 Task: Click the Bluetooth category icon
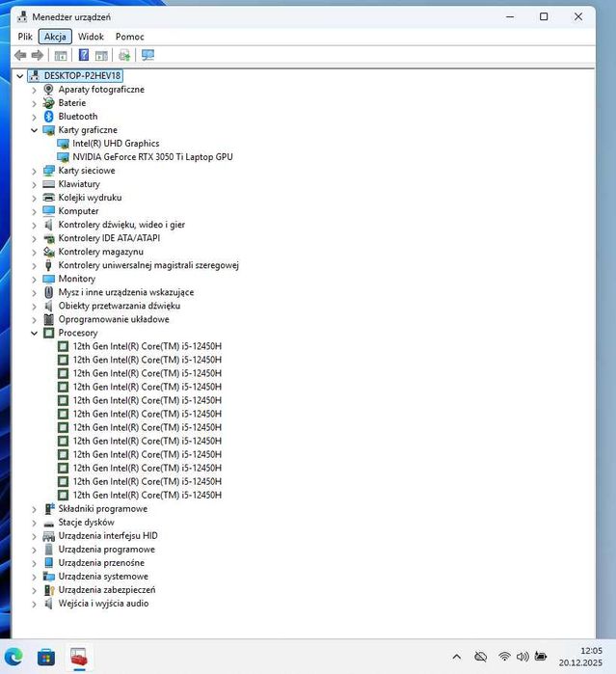click(48, 117)
